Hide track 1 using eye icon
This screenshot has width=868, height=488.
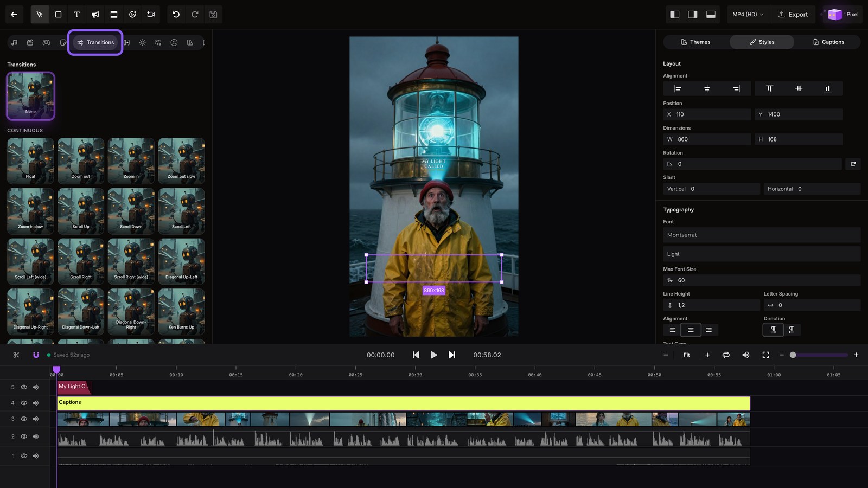pyautogui.click(x=24, y=456)
